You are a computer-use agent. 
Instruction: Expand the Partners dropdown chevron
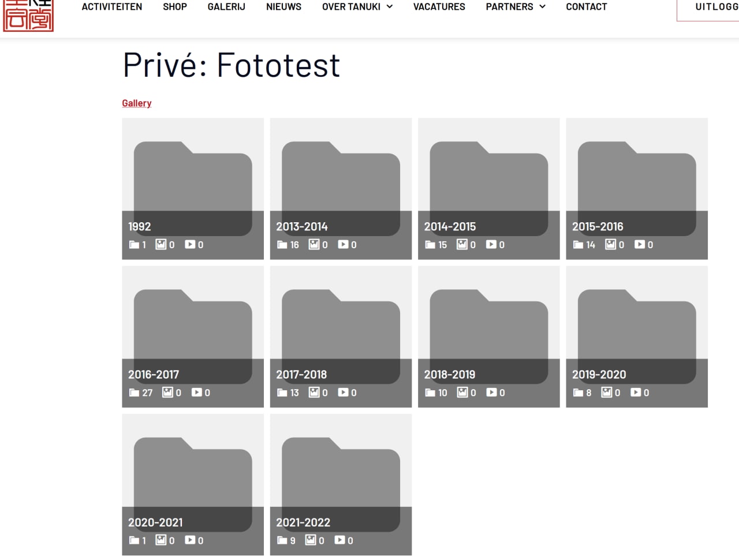pyautogui.click(x=542, y=7)
